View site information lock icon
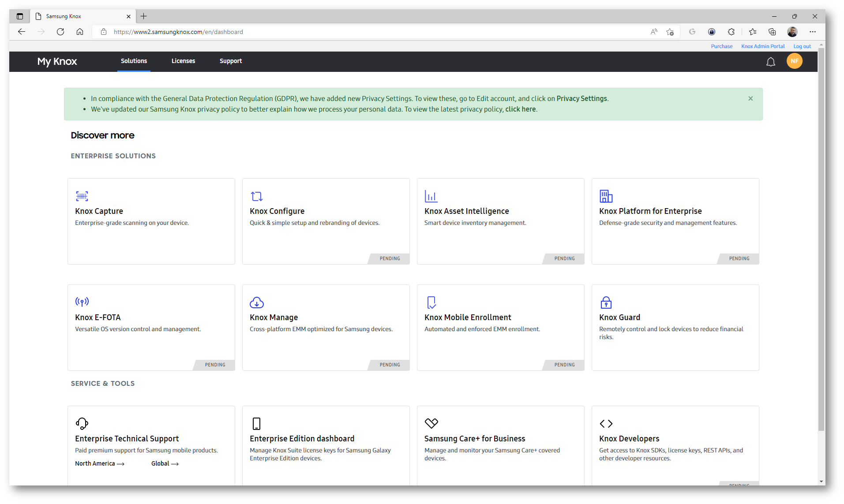Viewport: 844px width, 504px height. click(x=104, y=32)
